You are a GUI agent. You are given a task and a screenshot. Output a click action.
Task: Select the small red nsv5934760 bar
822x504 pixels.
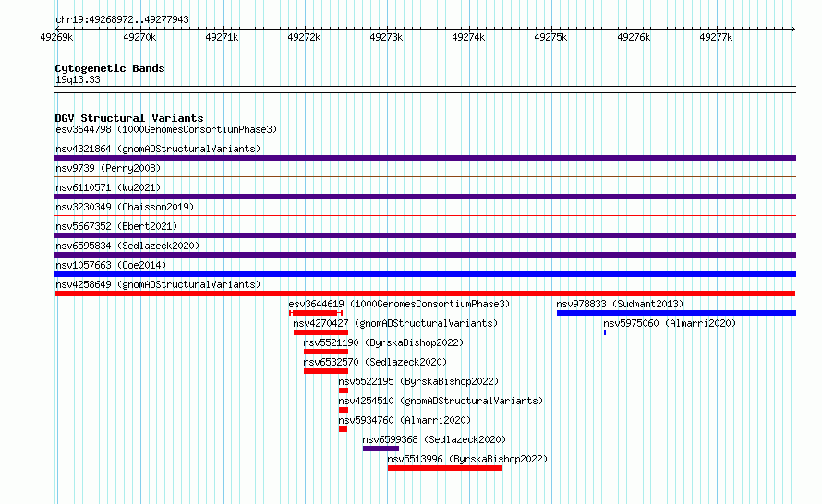(343, 429)
